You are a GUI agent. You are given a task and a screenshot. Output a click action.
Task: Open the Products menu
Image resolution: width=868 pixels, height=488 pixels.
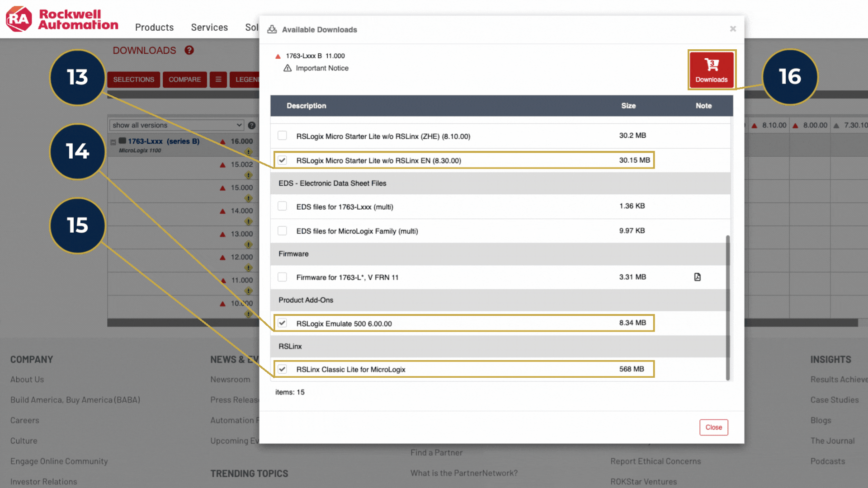(x=154, y=28)
